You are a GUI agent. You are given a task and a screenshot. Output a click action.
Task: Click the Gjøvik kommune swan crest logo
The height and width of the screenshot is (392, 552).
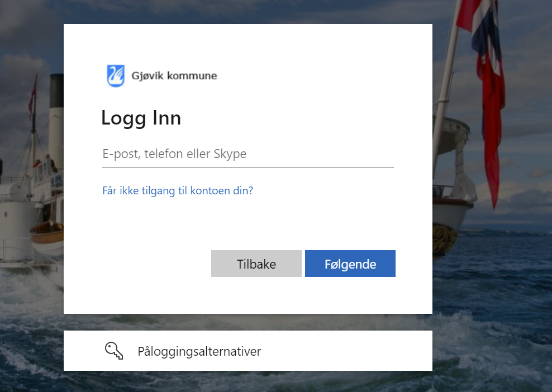click(116, 76)
